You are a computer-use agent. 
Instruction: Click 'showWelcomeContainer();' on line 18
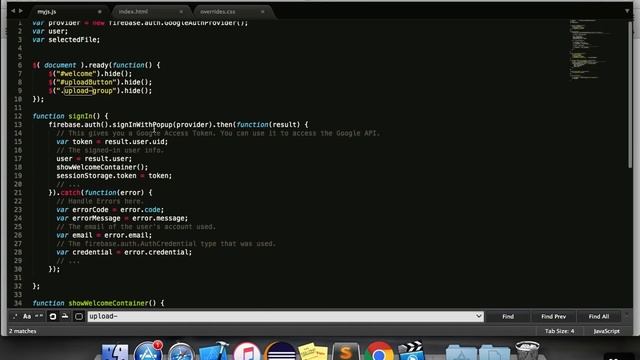tap(102, 167)
